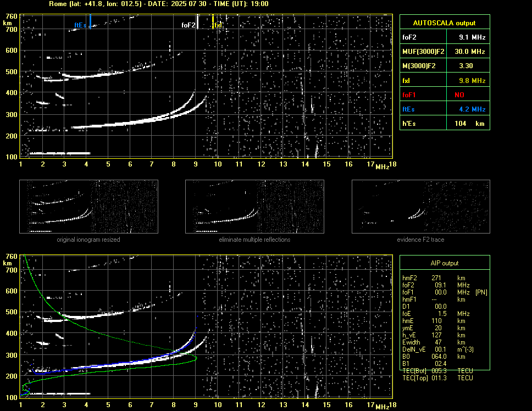532x411 pixels.
Task: Click the 'evidence F2 trace' caption
Action: click(421, 240)
